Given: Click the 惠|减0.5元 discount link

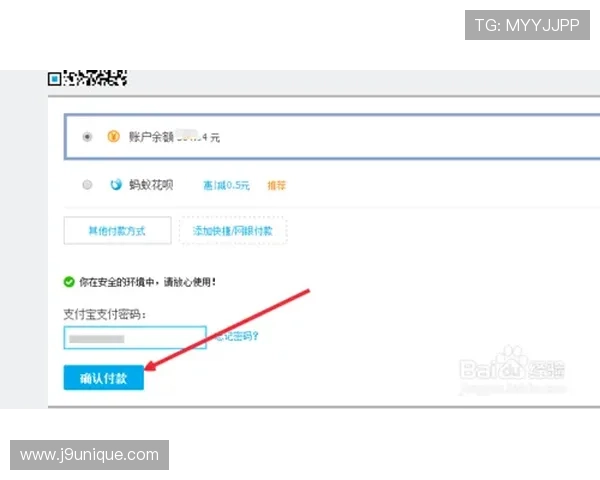Looking at the screenshot, I should click(226, 186).
